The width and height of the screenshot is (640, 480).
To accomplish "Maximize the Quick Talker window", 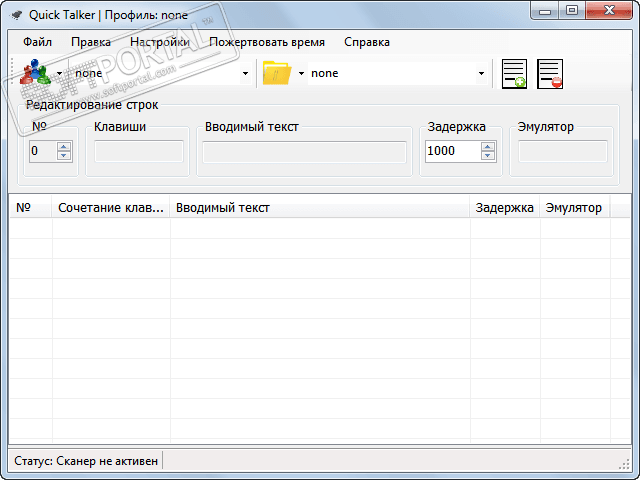I will [572, 11].
